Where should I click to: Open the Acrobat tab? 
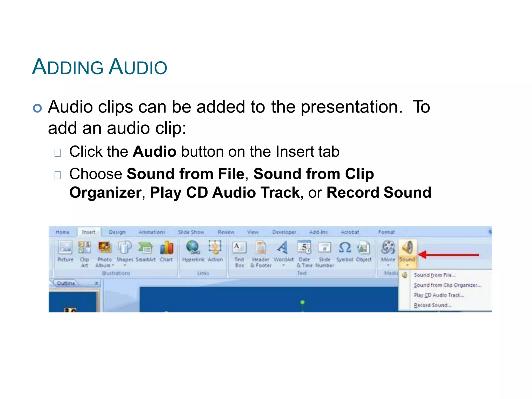[350, 232]
